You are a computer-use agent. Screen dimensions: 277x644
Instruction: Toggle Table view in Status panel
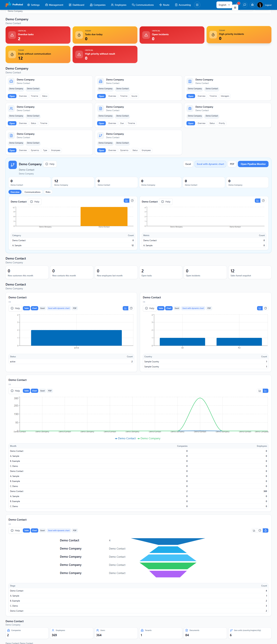pos(26,308)
